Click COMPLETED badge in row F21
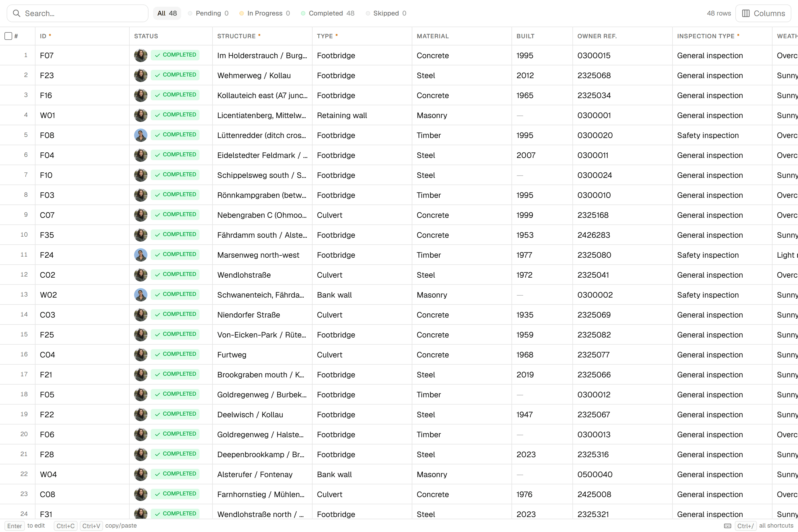The width and height of the screenshot is (798, 532). (x=175, y=374)
